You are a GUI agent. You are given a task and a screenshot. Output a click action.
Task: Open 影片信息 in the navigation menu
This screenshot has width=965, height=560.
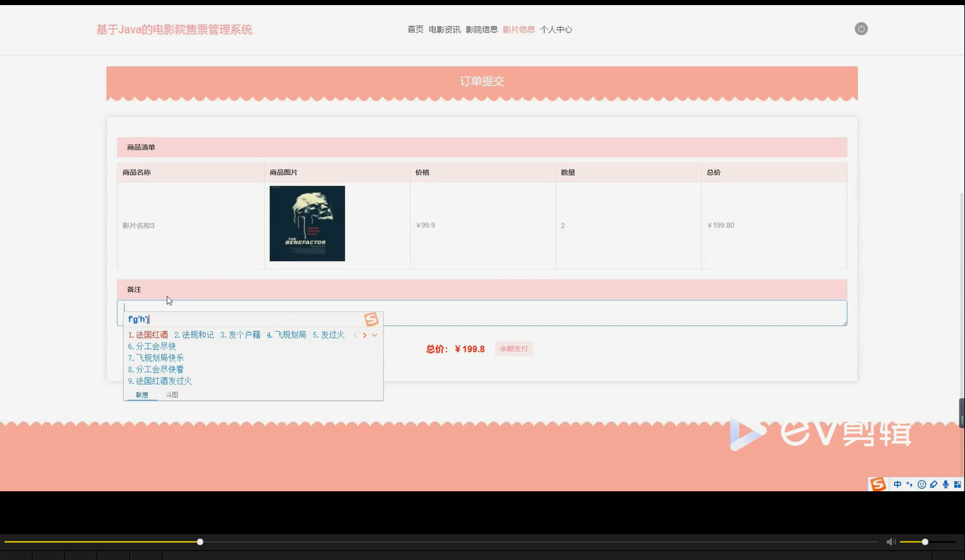(x=519, y=29)
